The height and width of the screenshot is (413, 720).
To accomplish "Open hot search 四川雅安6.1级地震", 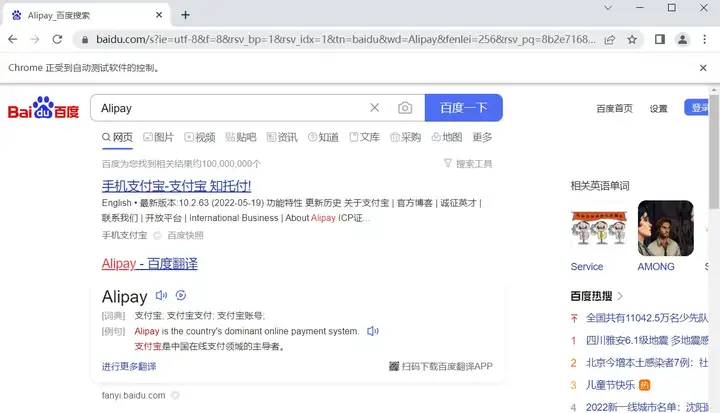I will 647,340.
